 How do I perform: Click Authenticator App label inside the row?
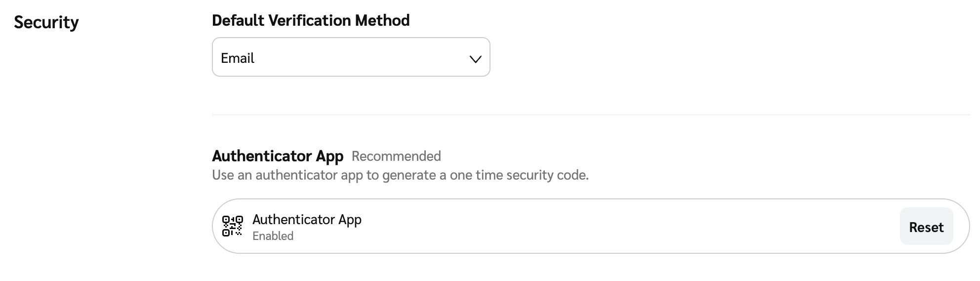click(x=307, y=219)
